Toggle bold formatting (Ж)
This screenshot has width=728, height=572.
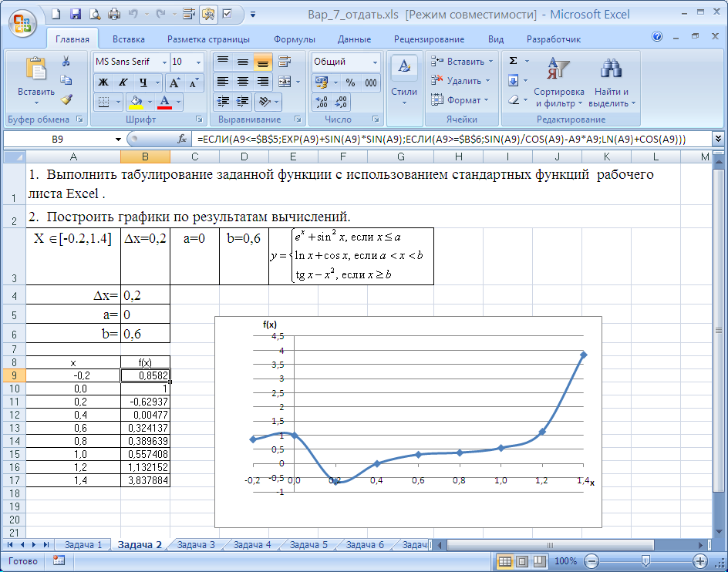(x=103, y=82)
